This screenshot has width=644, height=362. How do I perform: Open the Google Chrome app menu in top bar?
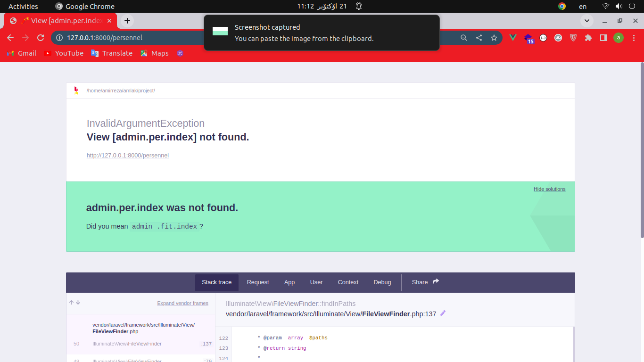click(x=85, y=6)
